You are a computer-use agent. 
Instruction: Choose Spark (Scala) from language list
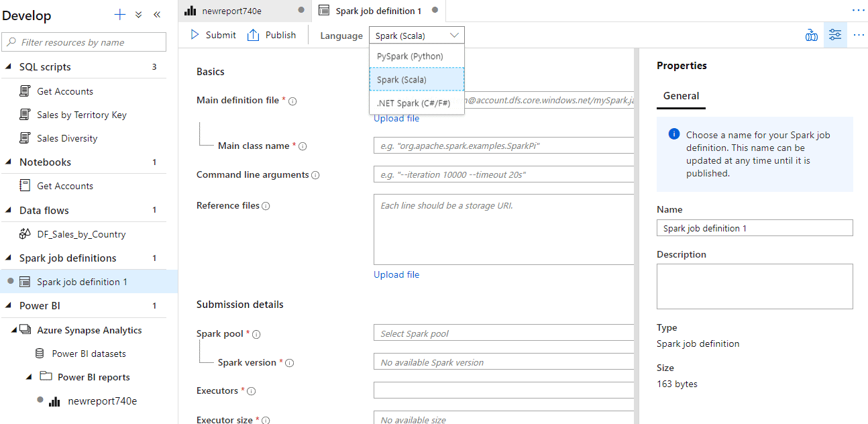417,79
